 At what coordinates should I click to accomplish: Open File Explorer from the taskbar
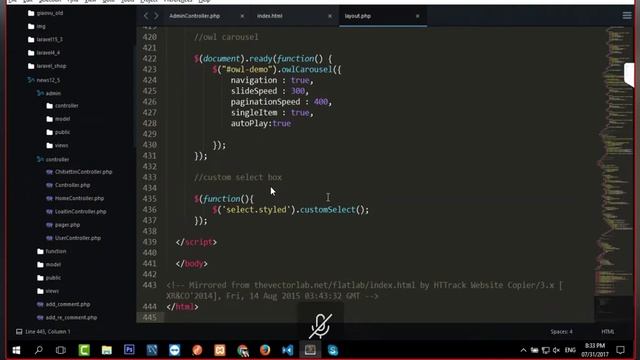[107, 350]
